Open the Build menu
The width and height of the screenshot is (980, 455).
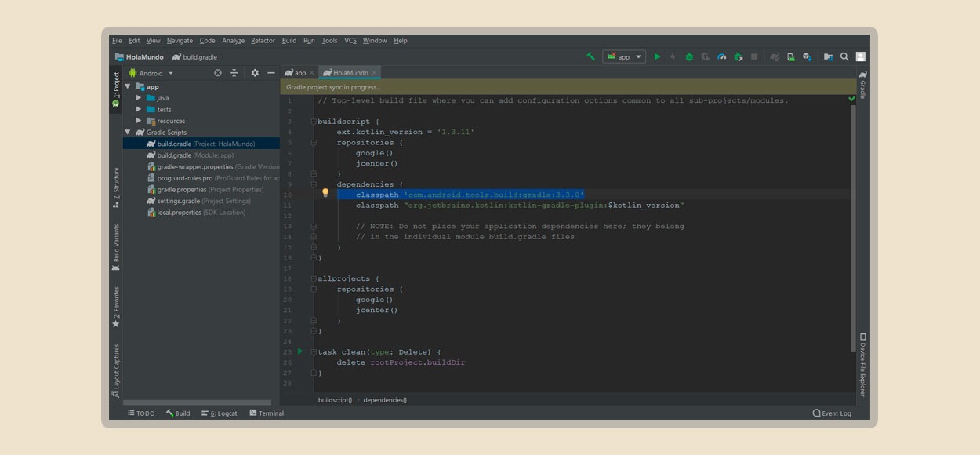(x=289, y=41)
